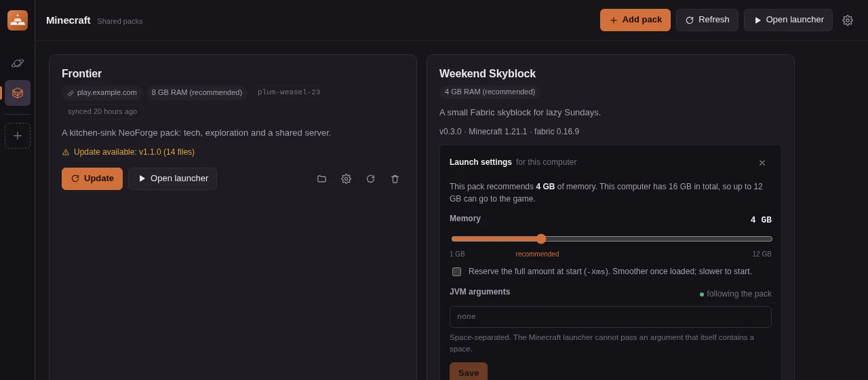Open Frontier pack folder icon
Image resolution: width=868 pixels, height=380 pixels.
[x=321, y=179]
